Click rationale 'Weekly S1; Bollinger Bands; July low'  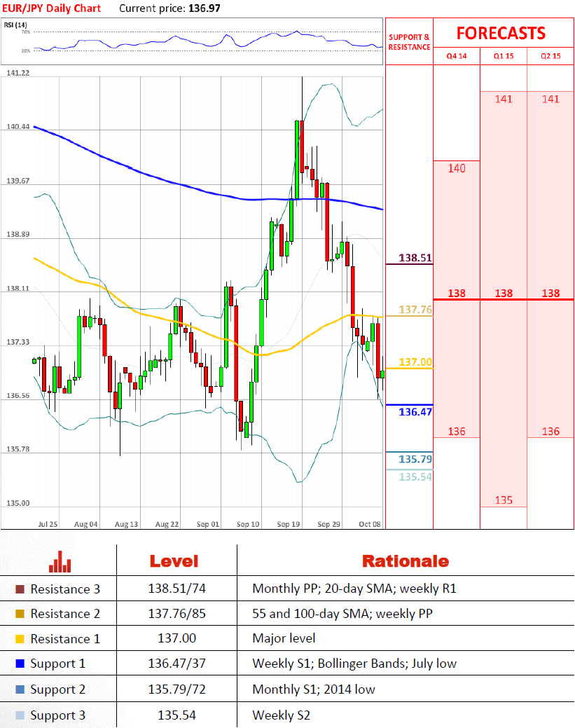coord(354,664)
